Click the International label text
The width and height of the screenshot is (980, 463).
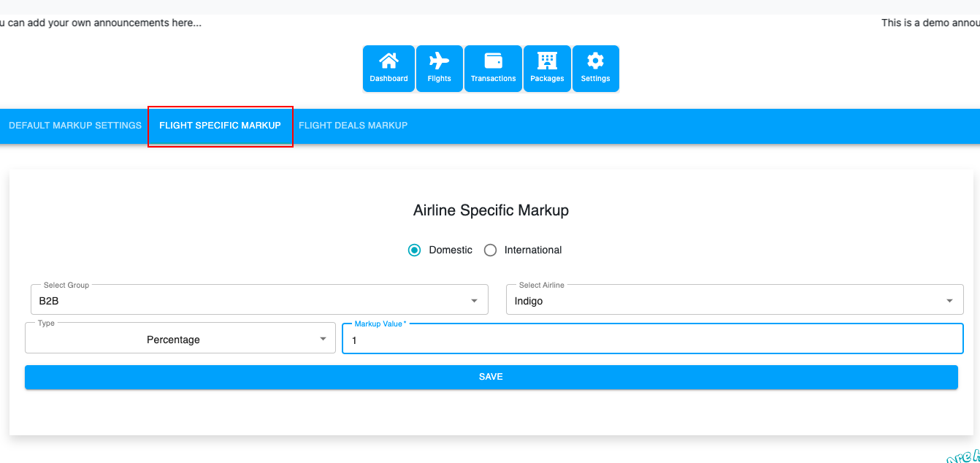coord(533,250)
